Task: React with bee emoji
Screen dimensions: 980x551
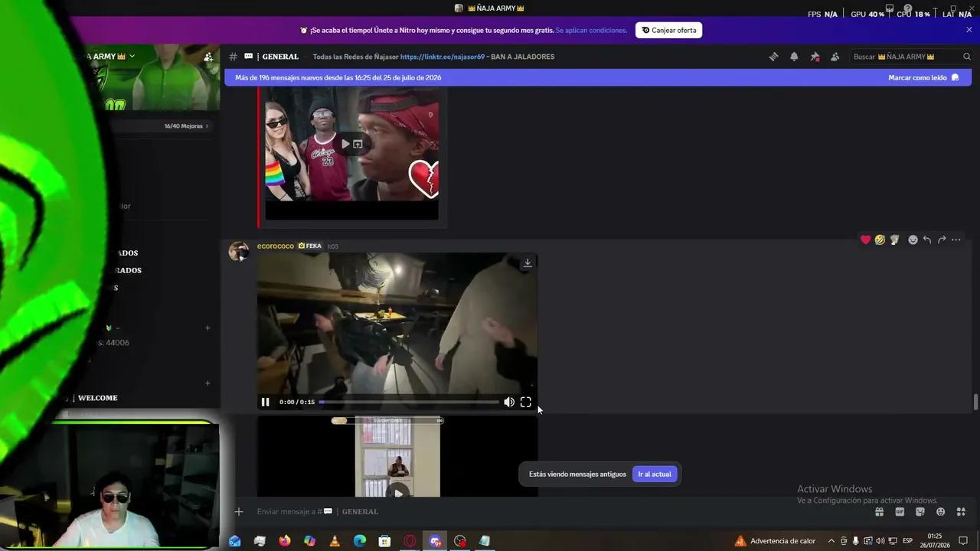Action: point(880,240)
